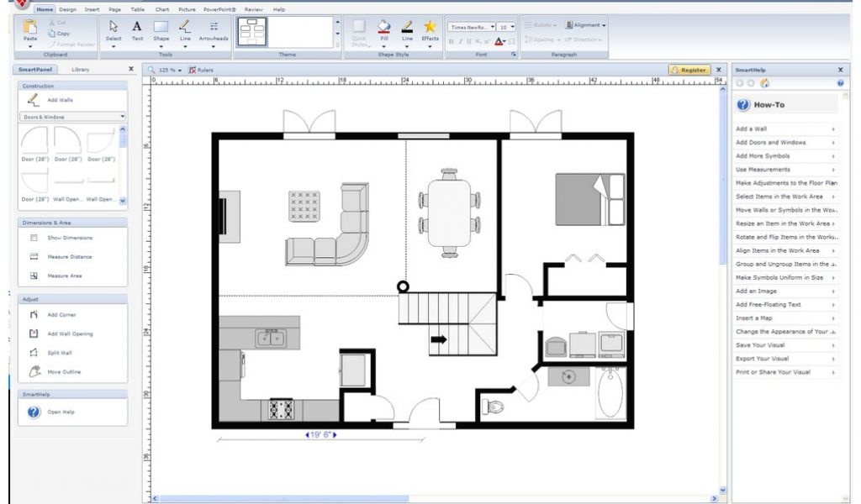The width and height of the screenshot is (861, 504).
Task: Enable the Show Dimensions checkbox
Action: 34,238
